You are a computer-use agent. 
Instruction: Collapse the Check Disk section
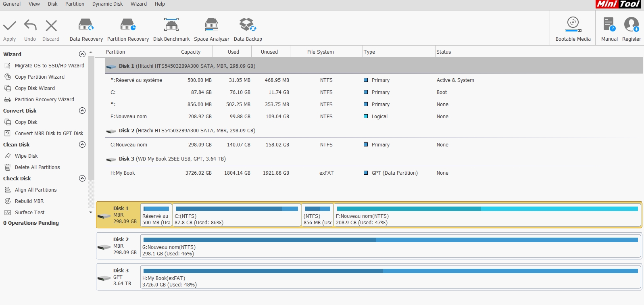(82, 178)
